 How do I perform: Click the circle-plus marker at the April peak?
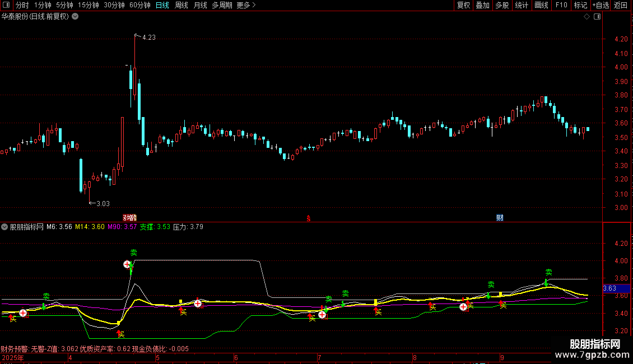[127, 264]
